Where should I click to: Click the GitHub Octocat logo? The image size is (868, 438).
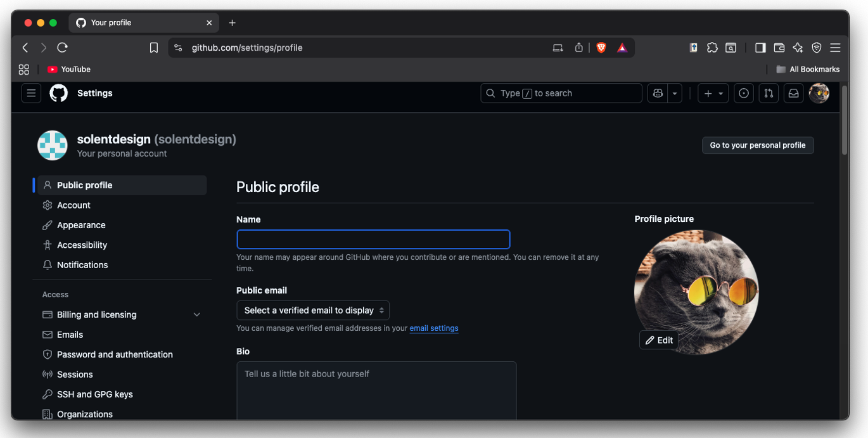(59, 93)
